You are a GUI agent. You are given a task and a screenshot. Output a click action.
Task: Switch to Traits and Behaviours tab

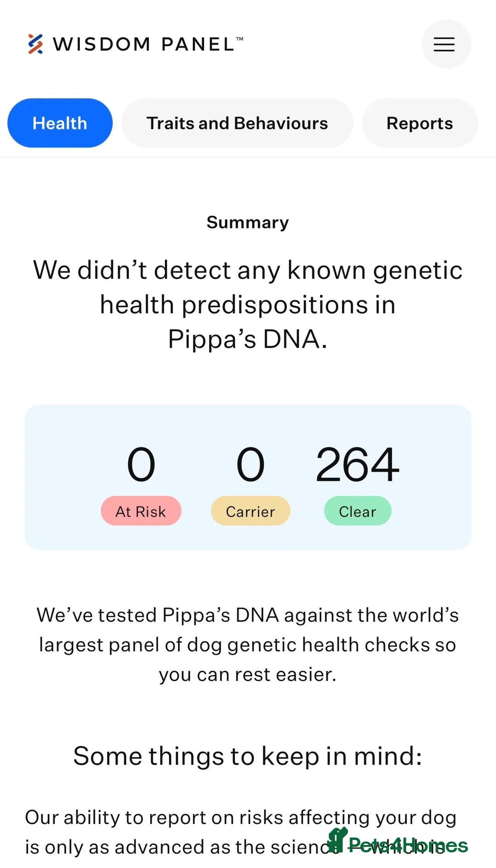pos(237,123)
